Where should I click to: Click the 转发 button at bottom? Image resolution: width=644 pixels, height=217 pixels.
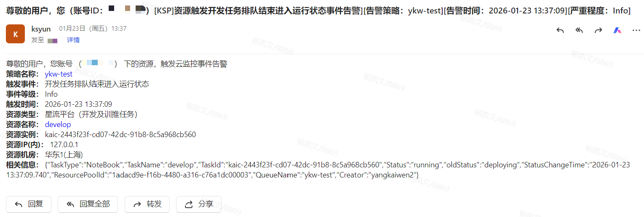pyautogui.click(x=147, y=204)
